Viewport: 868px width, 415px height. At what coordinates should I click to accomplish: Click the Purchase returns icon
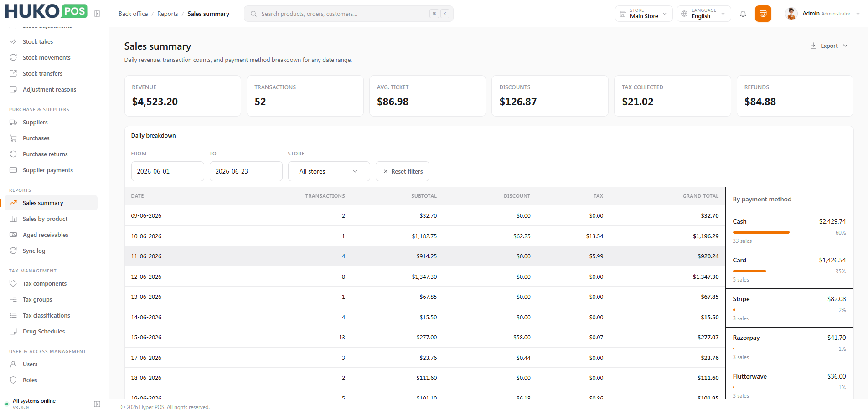tap(13, 154)
